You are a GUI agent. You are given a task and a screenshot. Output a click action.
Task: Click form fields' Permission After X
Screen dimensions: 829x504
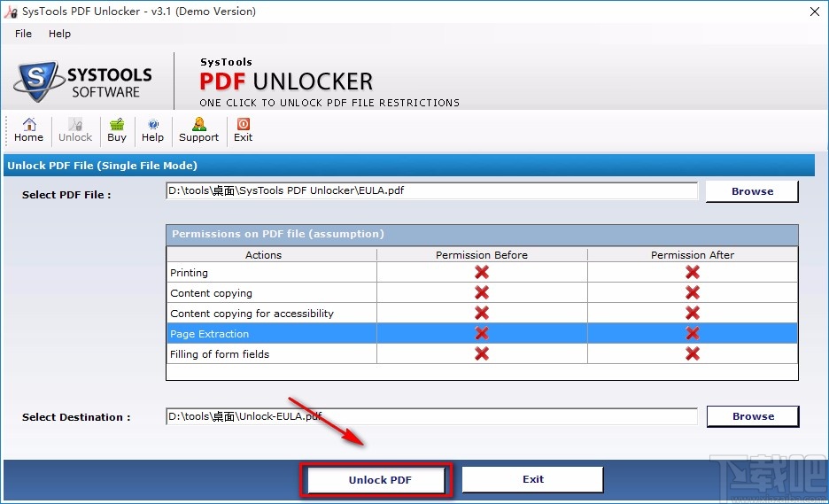coord(693,353)
